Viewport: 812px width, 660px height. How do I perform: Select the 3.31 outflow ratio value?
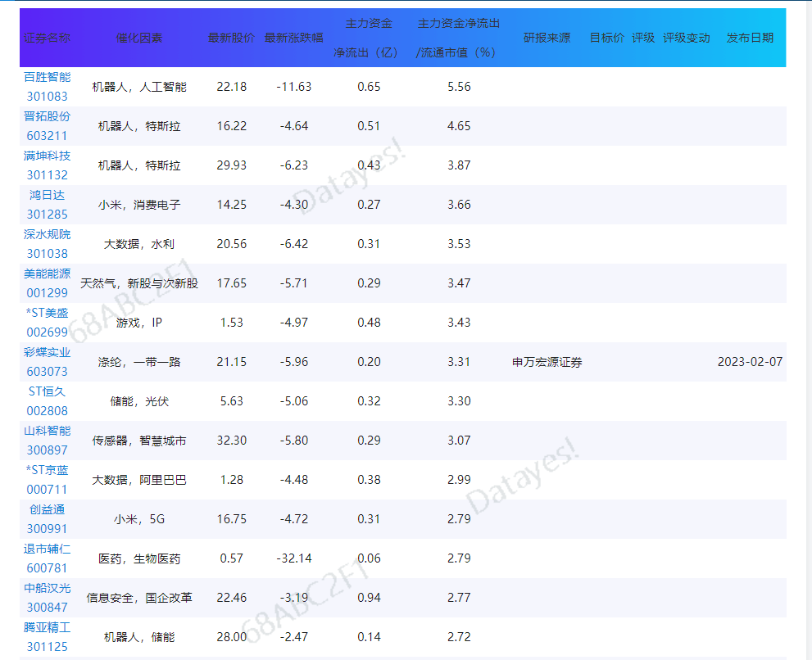pyautogui.click(x=459, y=363)
